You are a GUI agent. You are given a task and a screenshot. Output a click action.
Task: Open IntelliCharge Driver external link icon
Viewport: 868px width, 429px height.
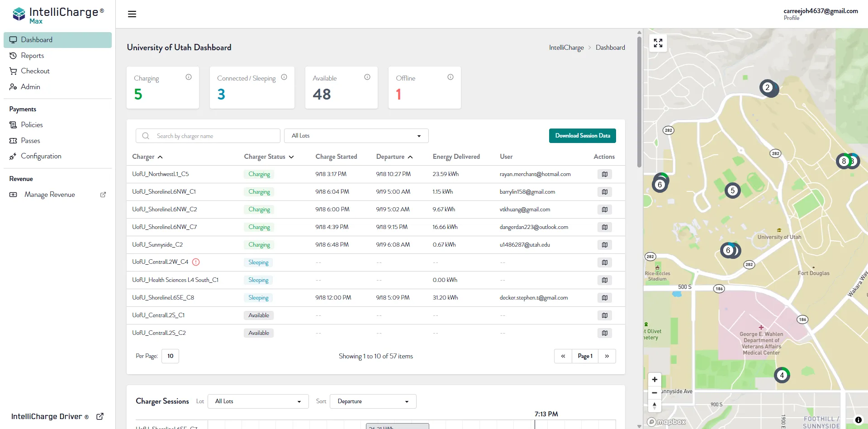point(100,416)
